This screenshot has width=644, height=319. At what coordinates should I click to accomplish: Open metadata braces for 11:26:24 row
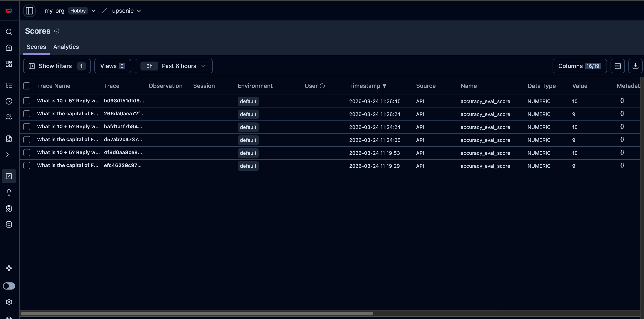(x=622, y=114)
